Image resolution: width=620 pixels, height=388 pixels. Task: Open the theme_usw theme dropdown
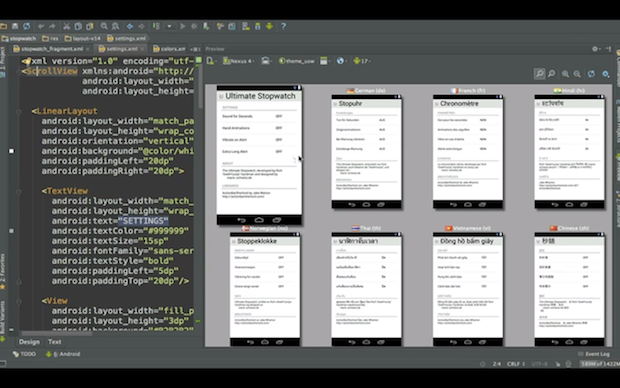(297, 61)
